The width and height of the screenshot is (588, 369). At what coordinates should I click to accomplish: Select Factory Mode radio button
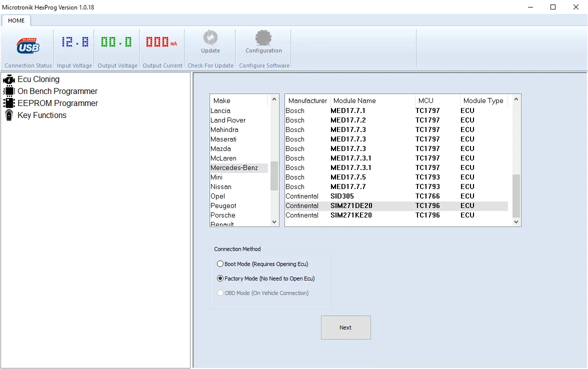point(220,278)
